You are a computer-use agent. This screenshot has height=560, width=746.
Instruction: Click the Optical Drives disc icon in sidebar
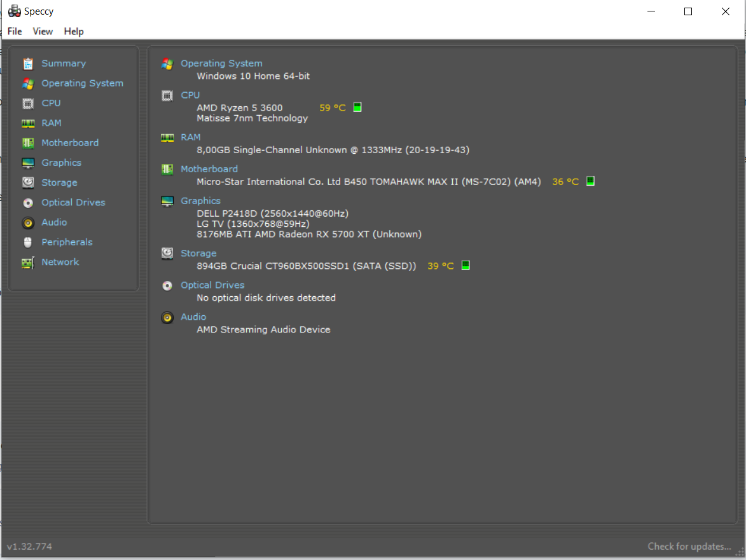point(28,203)
